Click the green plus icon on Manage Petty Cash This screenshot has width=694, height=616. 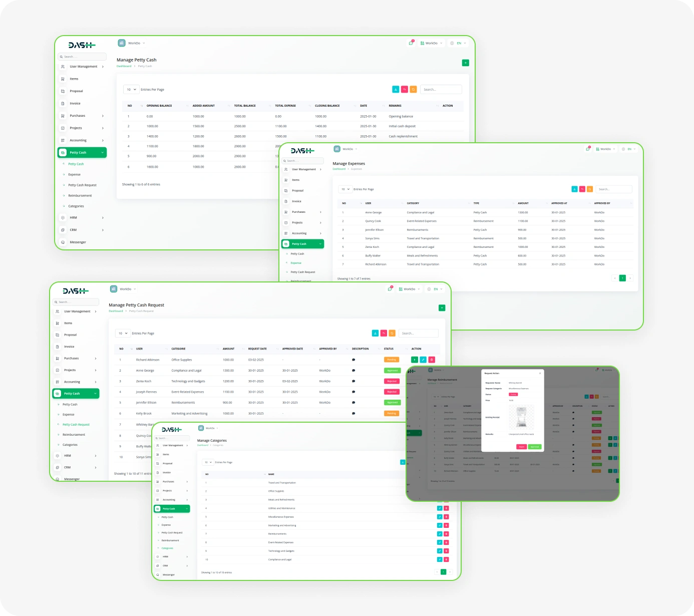[x=466, y=63]
